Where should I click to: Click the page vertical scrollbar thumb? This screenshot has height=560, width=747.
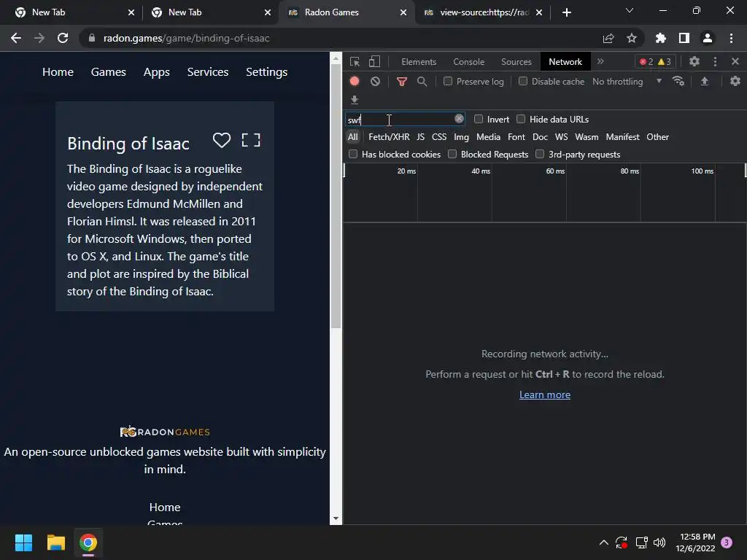pyautogui.click(x=336, y=196)
